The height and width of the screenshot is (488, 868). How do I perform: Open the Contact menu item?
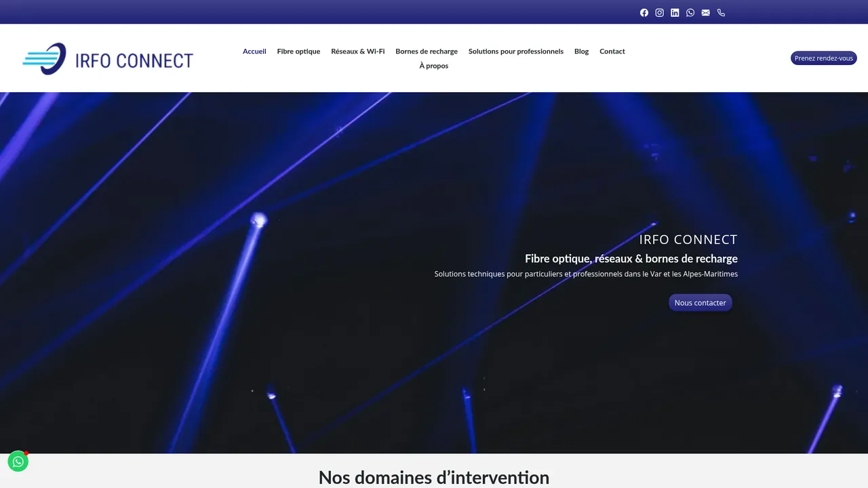pos(612,52)
